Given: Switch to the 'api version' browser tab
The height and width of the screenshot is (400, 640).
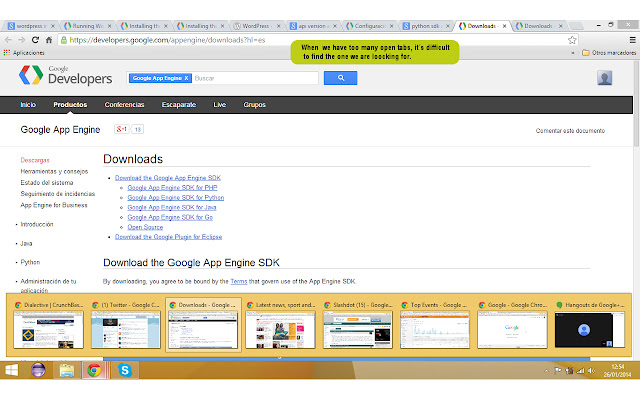Looking at the screenshot, I should coord(311,26).
